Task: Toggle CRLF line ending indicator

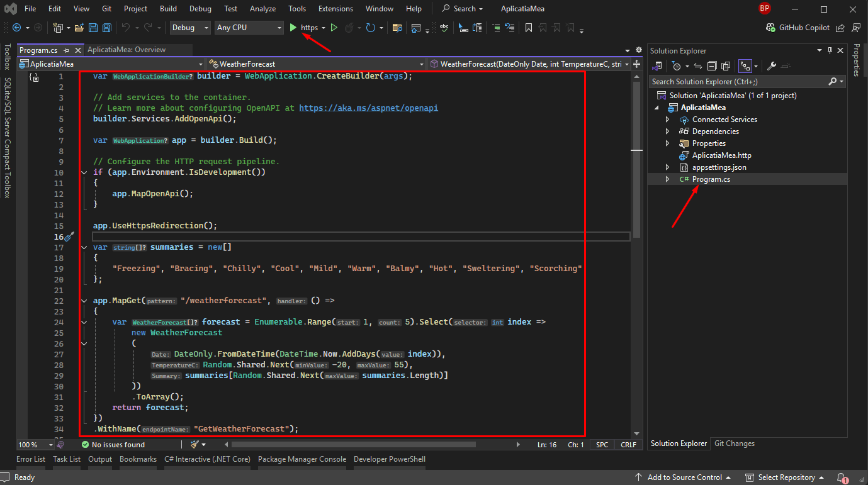Action: click(628, 445)
